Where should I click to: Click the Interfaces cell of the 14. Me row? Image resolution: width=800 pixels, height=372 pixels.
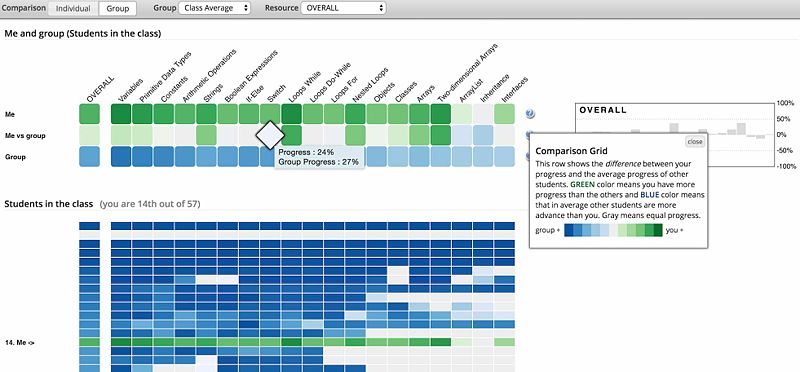pyautogui.click(x=504, y=342)
